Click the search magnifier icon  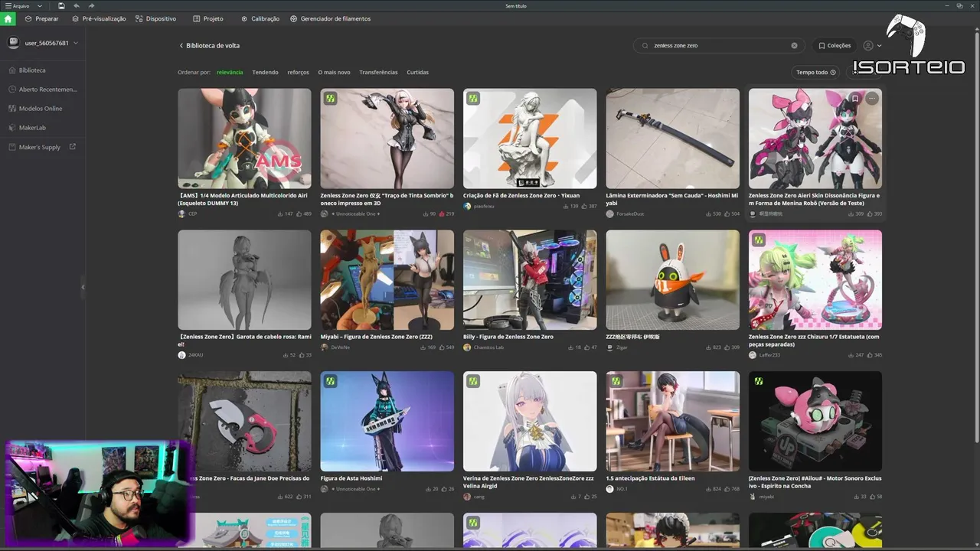coord(645,46)
